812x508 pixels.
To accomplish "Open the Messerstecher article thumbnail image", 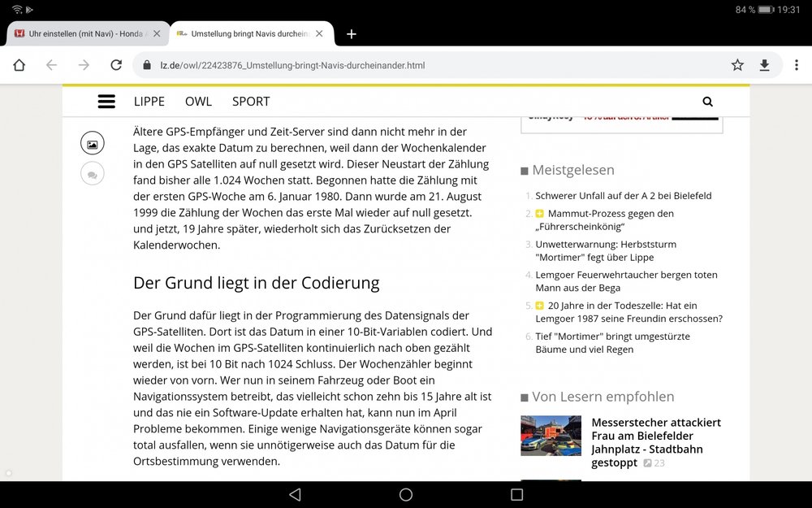I will click(x=551, y=436).
